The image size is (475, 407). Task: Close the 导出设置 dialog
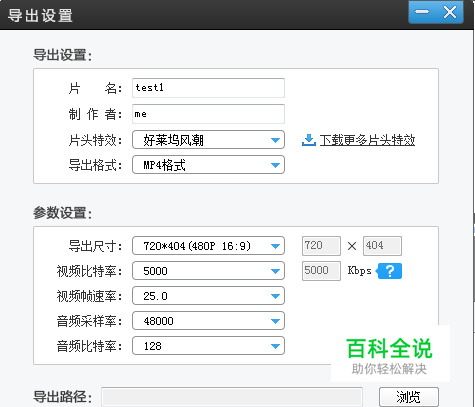click(x=450, y=12)
